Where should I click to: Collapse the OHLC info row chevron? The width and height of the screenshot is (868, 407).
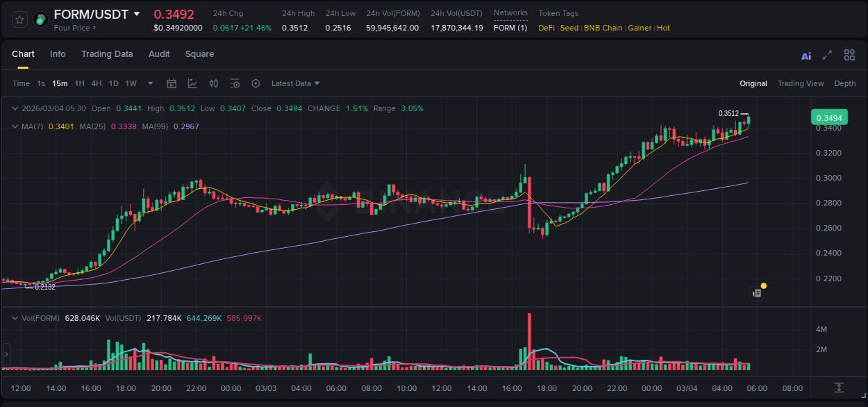[x=15, y=108]
